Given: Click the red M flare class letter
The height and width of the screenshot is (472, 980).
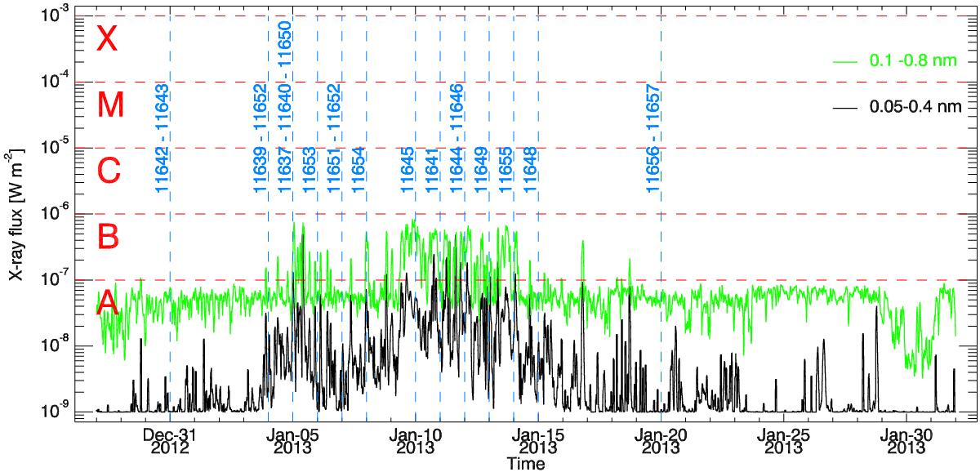Looking at the screenshot, I should pos(109,105).
